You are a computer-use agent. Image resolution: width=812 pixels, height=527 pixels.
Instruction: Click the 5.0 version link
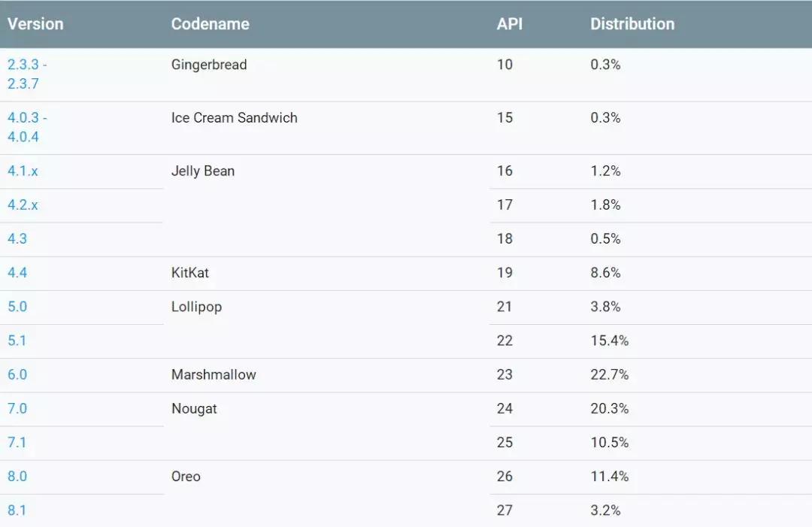[x=17, y=306]
